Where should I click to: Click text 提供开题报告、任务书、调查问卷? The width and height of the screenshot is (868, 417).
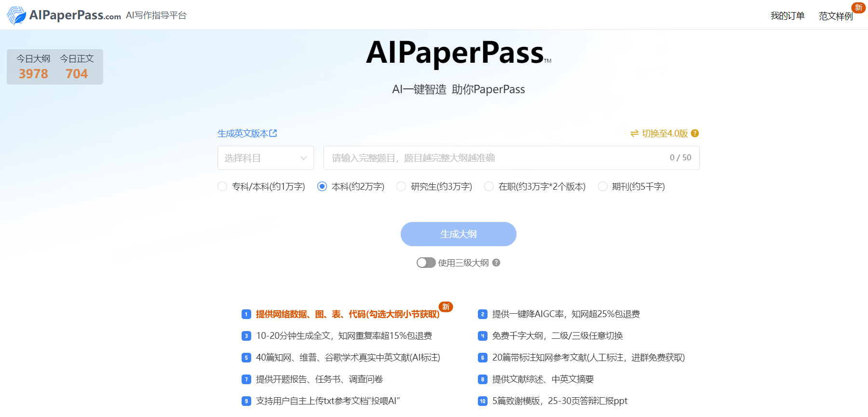319,379
